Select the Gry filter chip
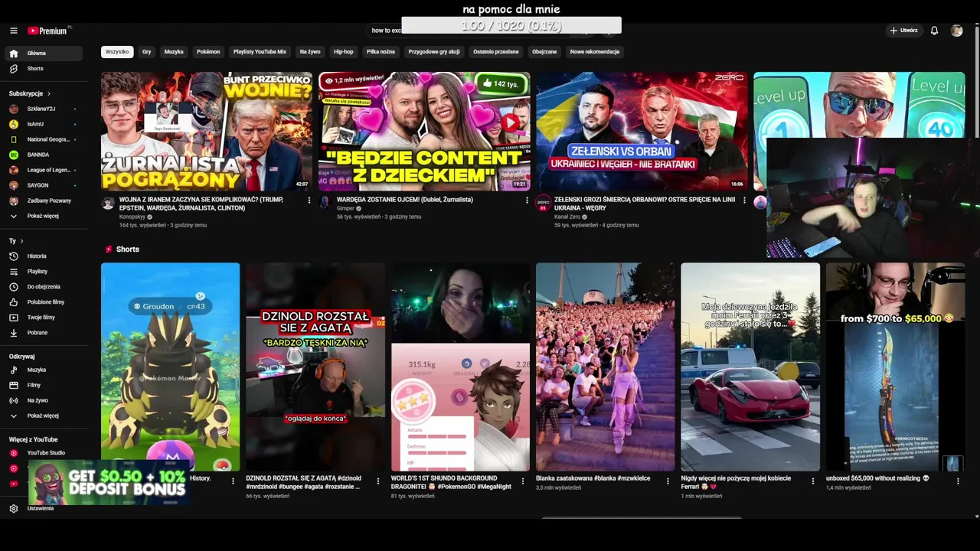Image resolution: width=980 pixels, height=551 pixels. pyautogui.click(x=146, y=52)
